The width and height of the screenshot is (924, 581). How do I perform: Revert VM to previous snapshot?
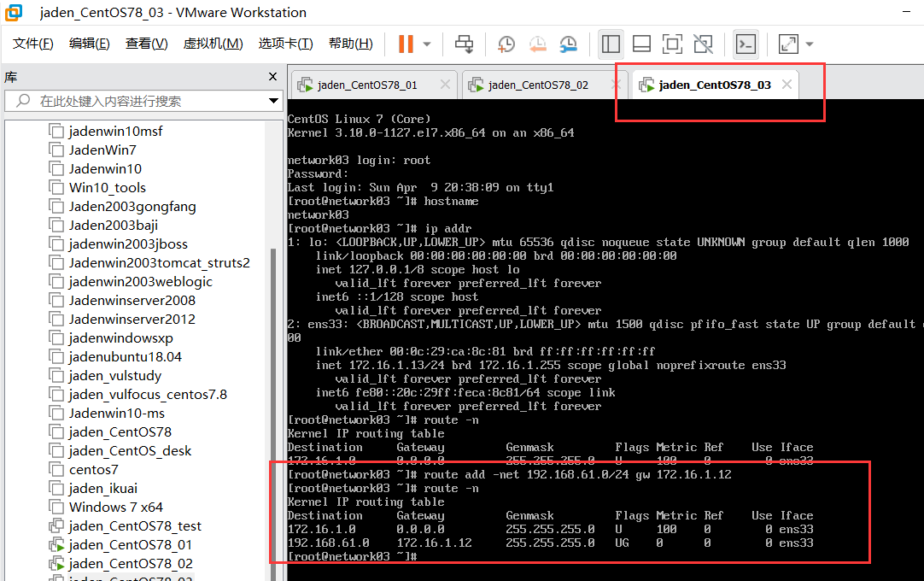537,44
